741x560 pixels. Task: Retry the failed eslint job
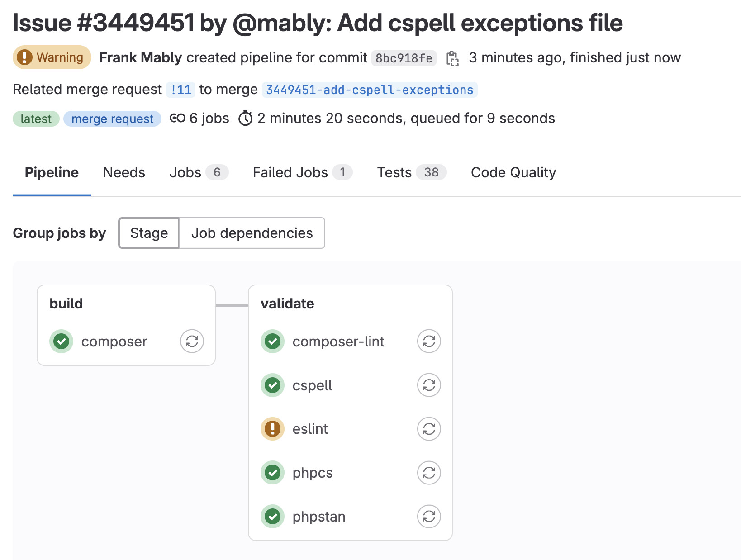tap(428, 429)
